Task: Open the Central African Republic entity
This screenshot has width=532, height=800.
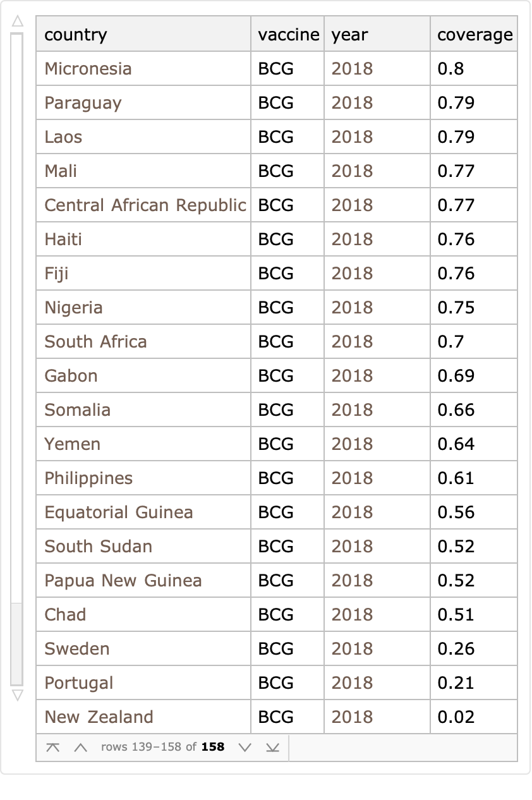Action: click(145, 205)
